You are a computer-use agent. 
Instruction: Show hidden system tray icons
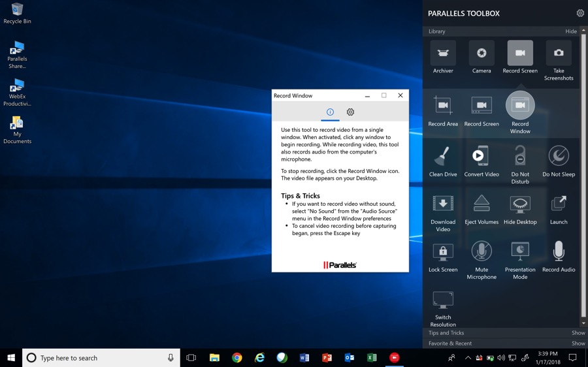click(468, 358)
